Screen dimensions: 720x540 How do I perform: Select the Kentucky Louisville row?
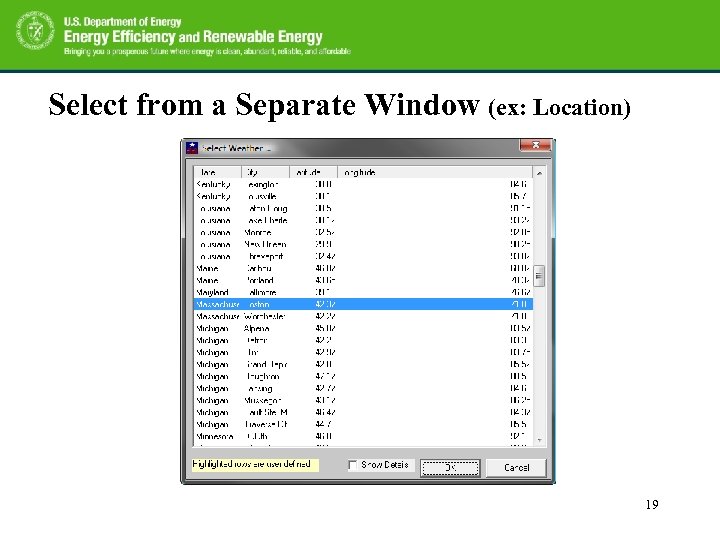tap(363, 196)
